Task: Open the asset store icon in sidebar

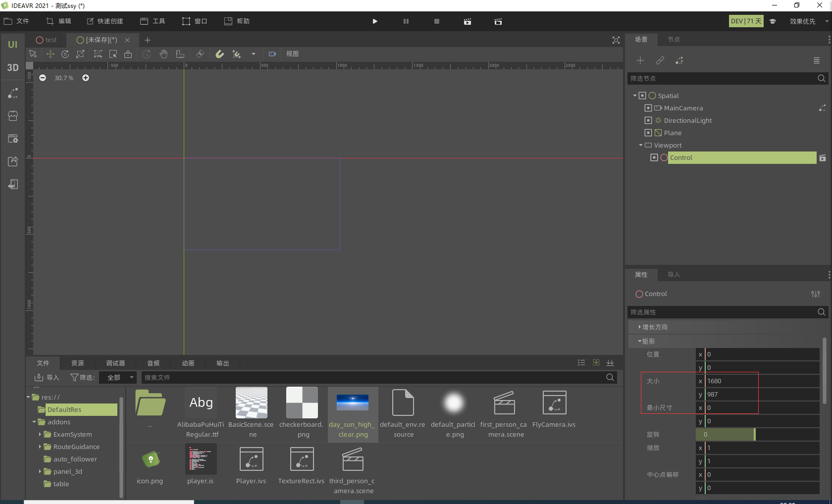Action: (x=13, y=116)
